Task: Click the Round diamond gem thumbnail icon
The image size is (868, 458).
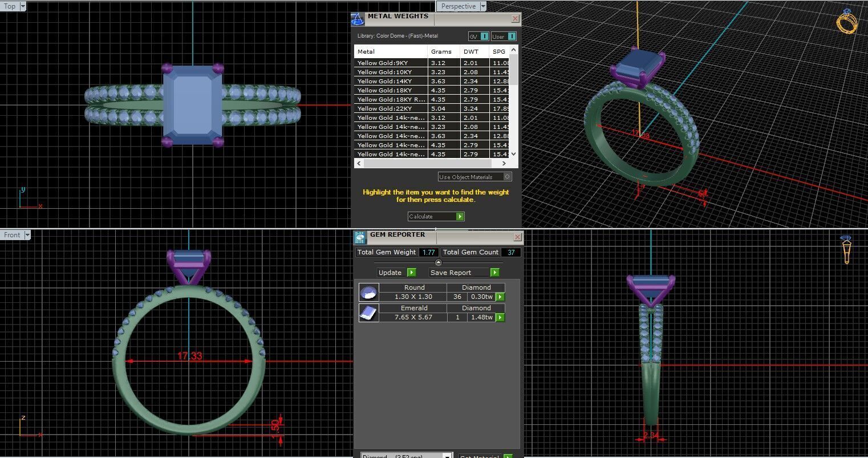Action: (x=368, y=293)
